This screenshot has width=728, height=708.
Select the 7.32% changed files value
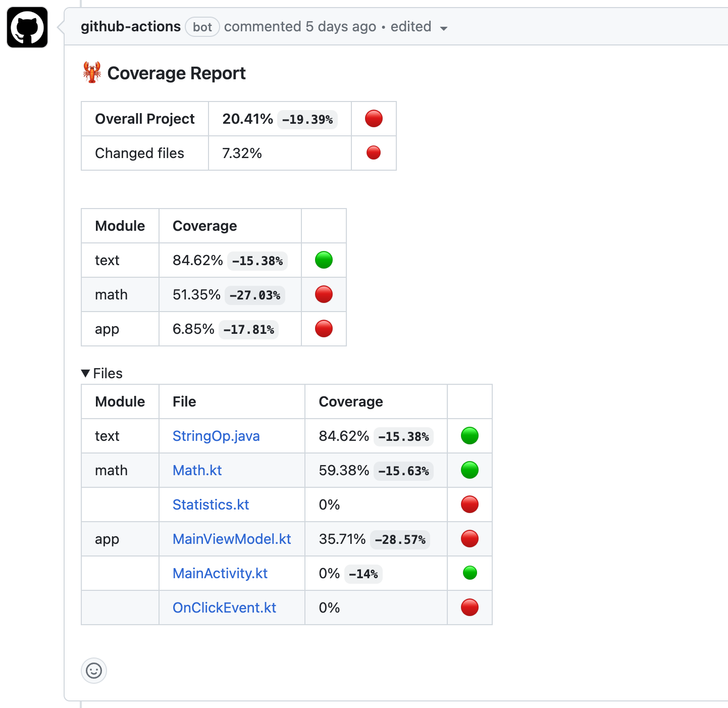pos(242,153)
